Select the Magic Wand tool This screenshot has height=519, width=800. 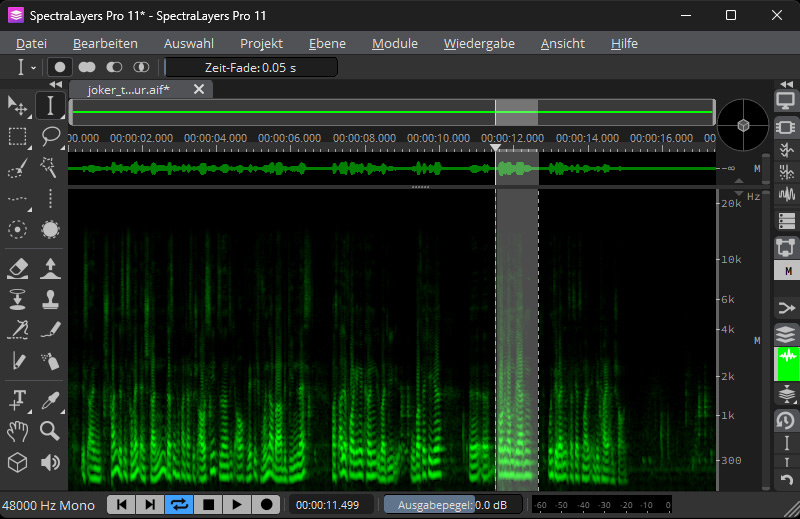pos(50,168)
